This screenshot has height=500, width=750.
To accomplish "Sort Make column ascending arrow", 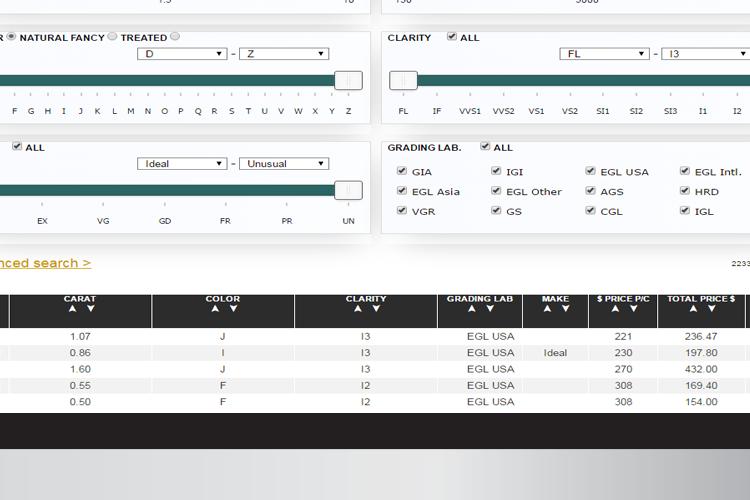I will click(547, 309).
